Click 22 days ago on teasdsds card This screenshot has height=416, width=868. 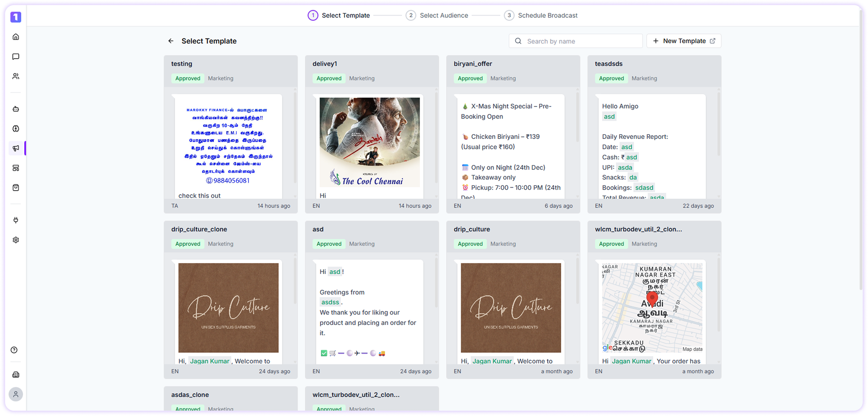698,206
